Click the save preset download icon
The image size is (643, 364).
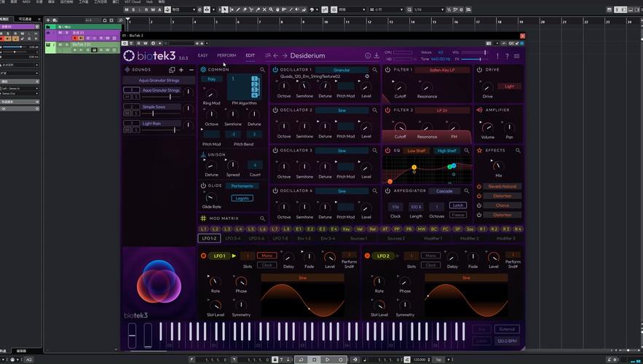(x=376, y=56)
